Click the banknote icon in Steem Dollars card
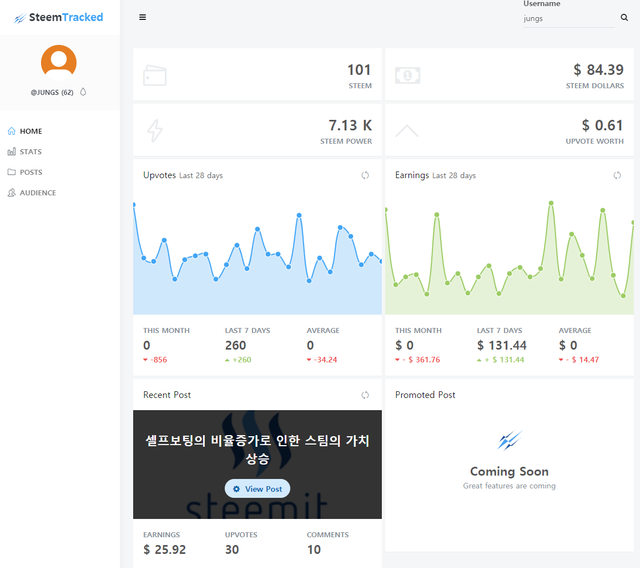This screenshot has width=640, height=568. coord(407,75)
